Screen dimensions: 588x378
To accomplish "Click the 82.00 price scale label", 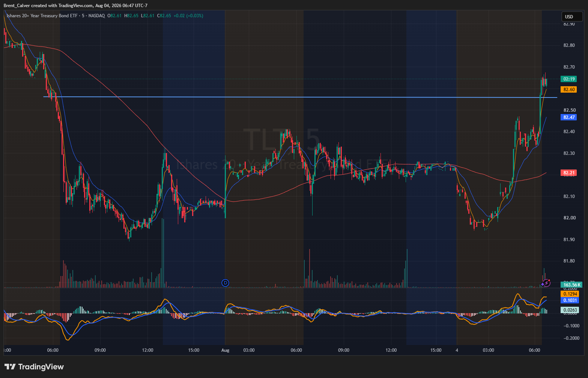I will (569, 218).
